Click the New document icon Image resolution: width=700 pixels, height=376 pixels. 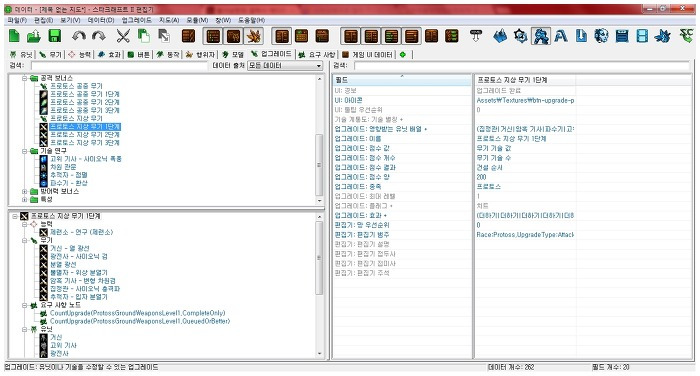14,36
